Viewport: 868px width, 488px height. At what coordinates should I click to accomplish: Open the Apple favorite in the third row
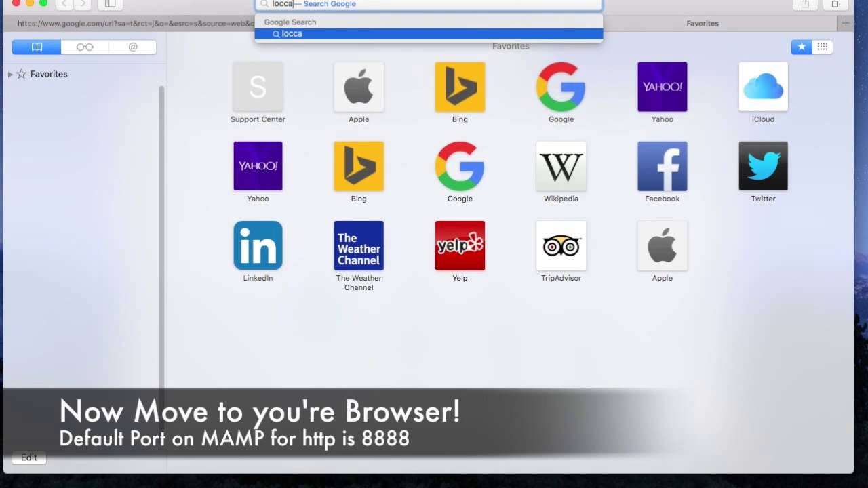pos(663,245)
